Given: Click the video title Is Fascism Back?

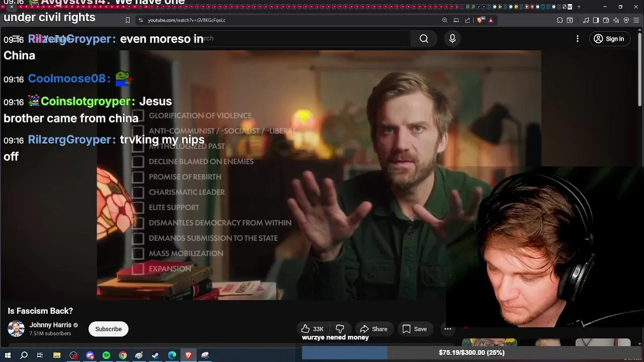Looking at the screenshot, I should [40, 311].
